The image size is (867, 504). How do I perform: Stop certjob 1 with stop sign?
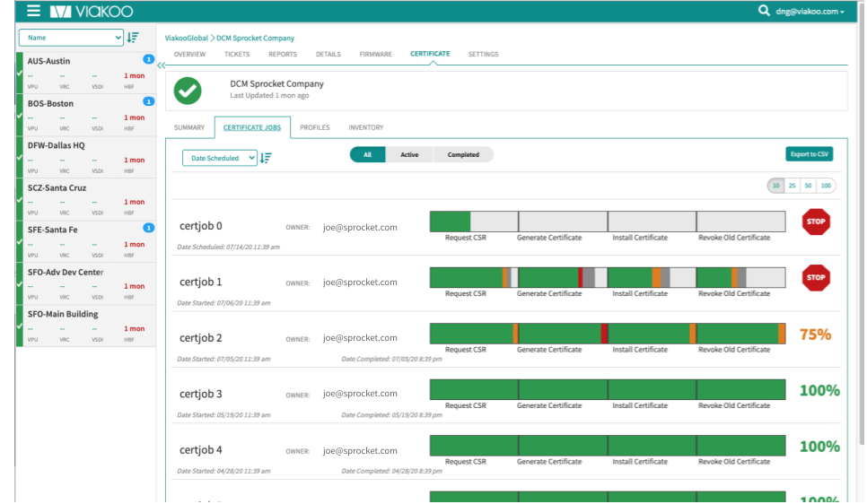(816, 278)
